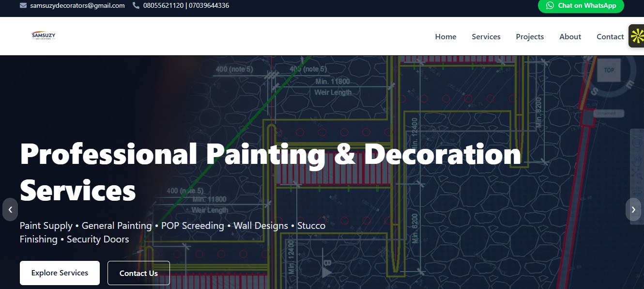
Task: Open the Contact menu item
Action: 610,36
